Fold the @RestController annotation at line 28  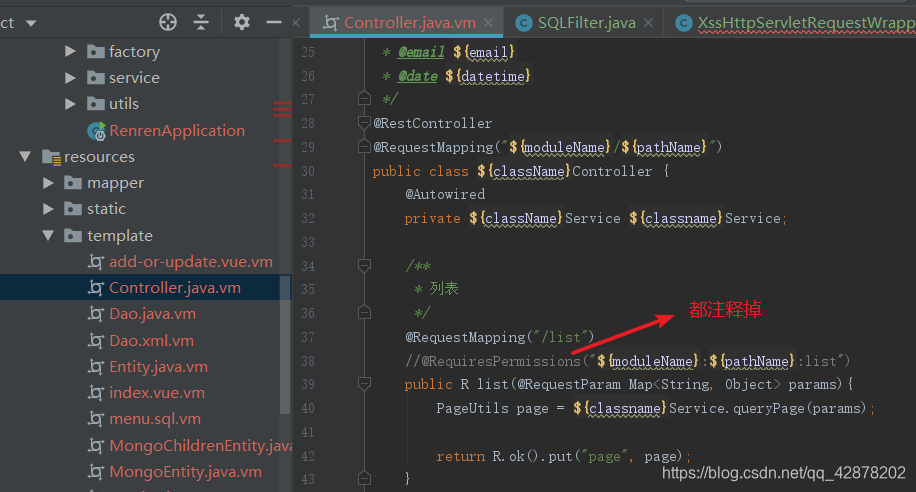(x=365, y=122)
